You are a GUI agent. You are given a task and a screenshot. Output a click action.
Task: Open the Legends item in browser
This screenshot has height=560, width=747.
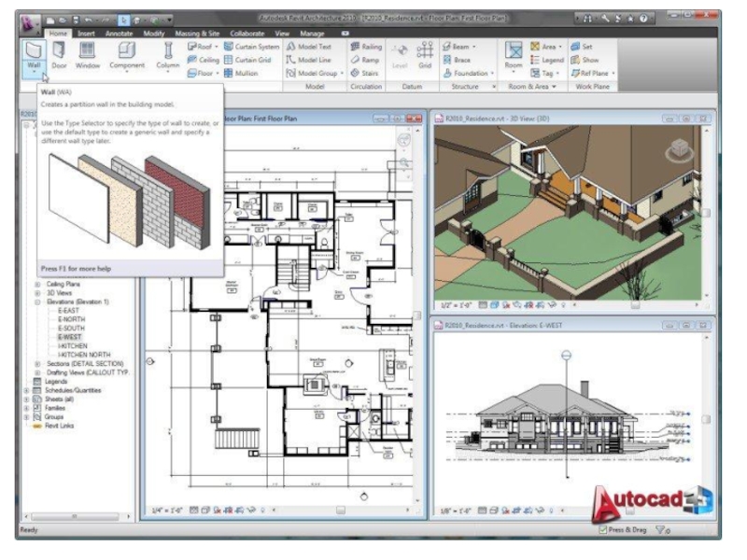click(x=56, y=382)
